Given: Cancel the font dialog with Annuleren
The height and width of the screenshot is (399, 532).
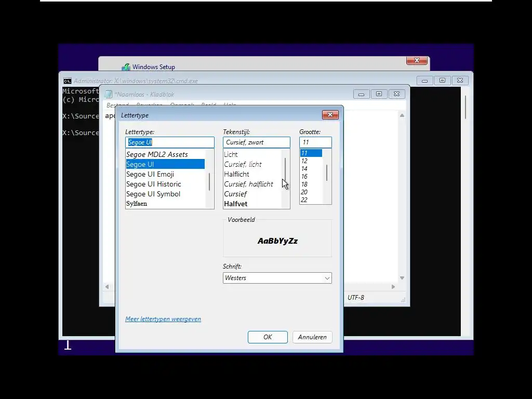Looking at the screenshot, I should (312, 337).
